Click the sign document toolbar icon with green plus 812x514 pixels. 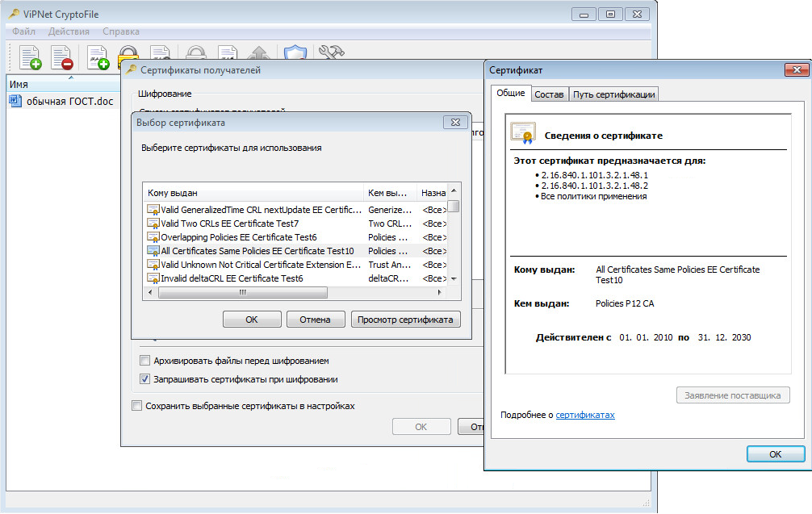click(98, 57)
